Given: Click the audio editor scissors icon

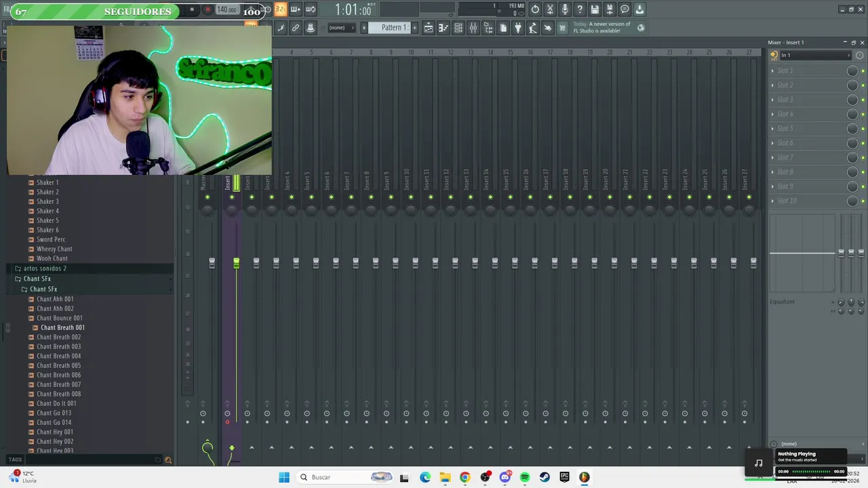Looking at the screenshot, I should [x=550, y=9].
